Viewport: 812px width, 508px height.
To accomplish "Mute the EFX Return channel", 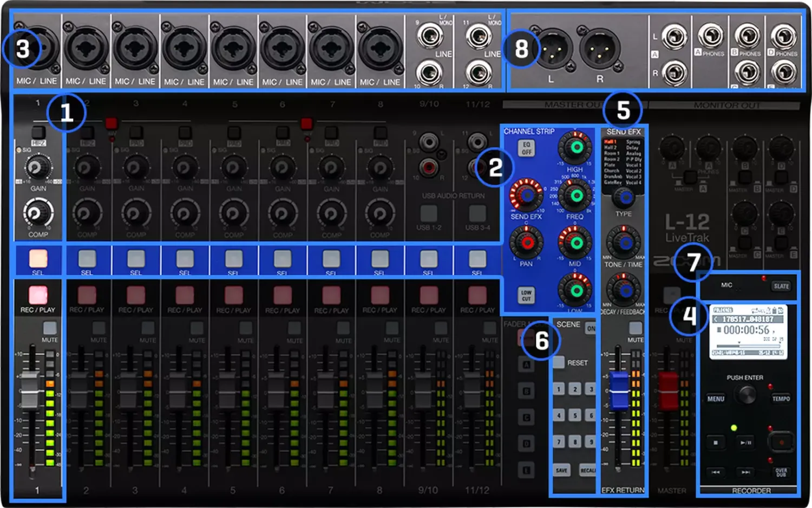I will tap(636, 328).
